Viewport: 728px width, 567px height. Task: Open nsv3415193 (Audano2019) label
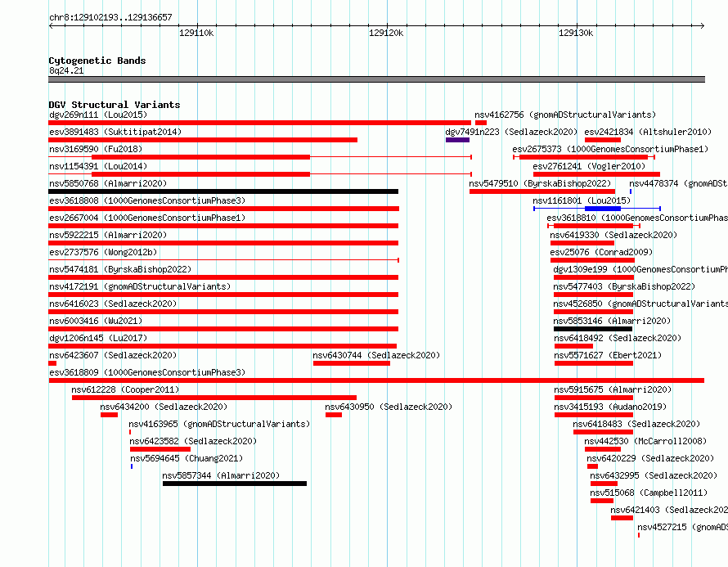[x=610, y=407]
